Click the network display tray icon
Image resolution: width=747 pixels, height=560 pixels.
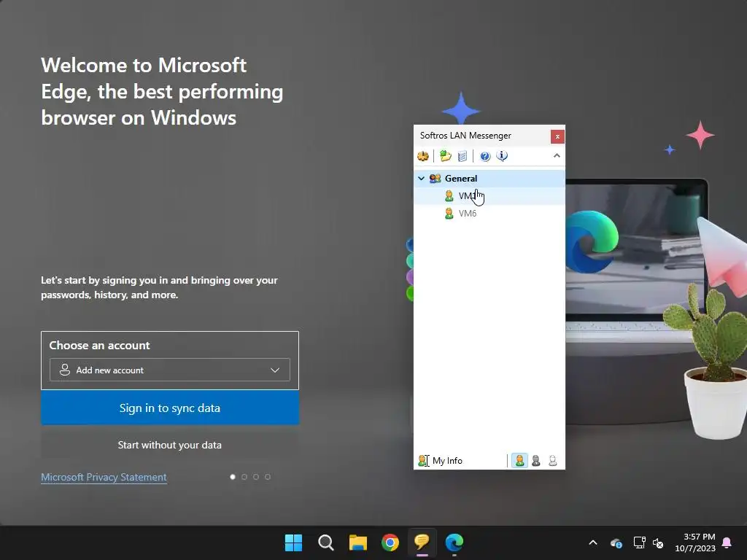pyautogui.click(x=639, y=542)
